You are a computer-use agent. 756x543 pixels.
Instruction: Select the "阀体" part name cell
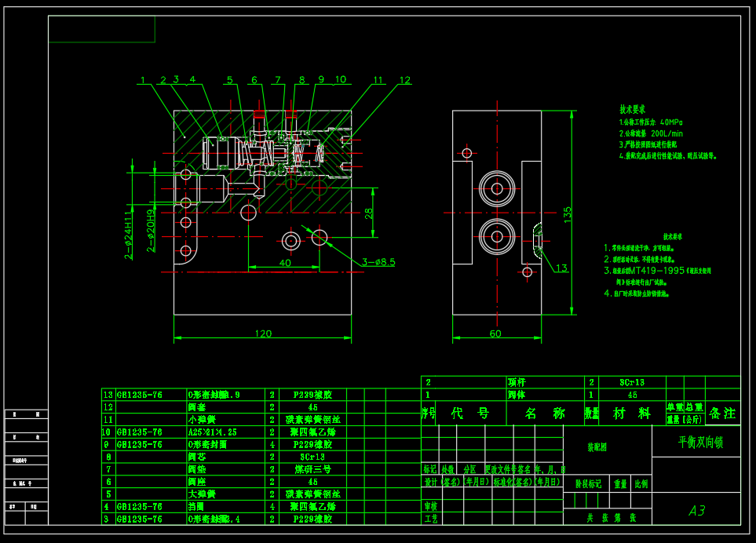coord(517,395)
